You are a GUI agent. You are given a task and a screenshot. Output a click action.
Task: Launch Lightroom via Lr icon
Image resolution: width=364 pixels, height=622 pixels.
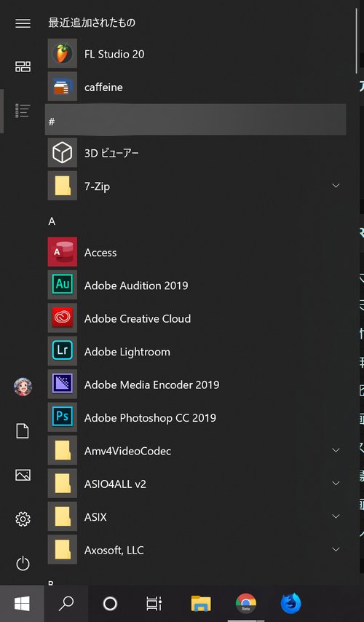63,351
